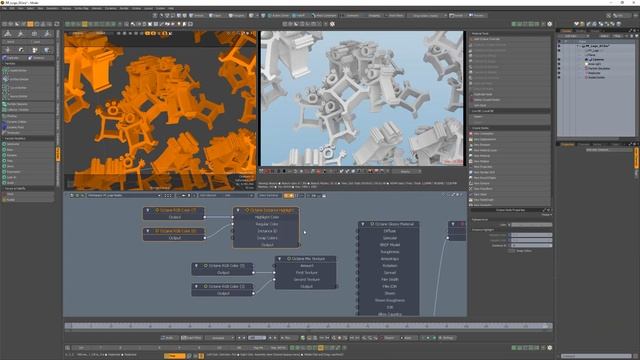Click the orange vertical tab at right edge
640x360 pixels.
pos(636,157)
